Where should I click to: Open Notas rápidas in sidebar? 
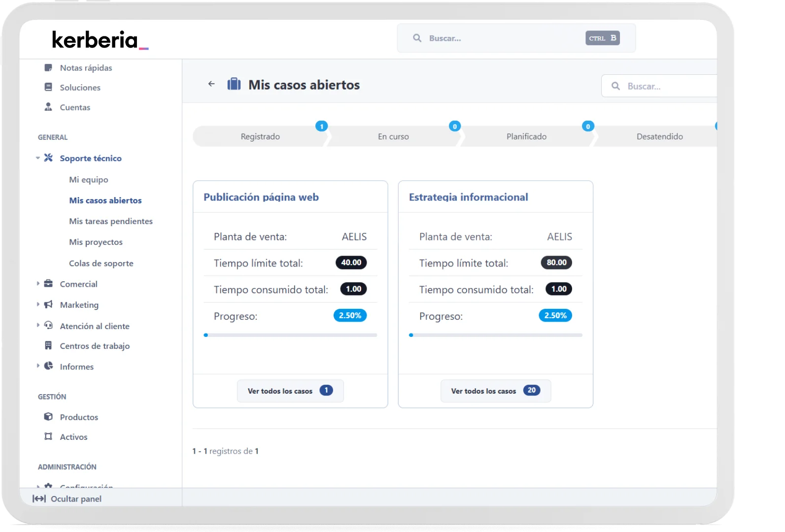[x=86, y=68]
